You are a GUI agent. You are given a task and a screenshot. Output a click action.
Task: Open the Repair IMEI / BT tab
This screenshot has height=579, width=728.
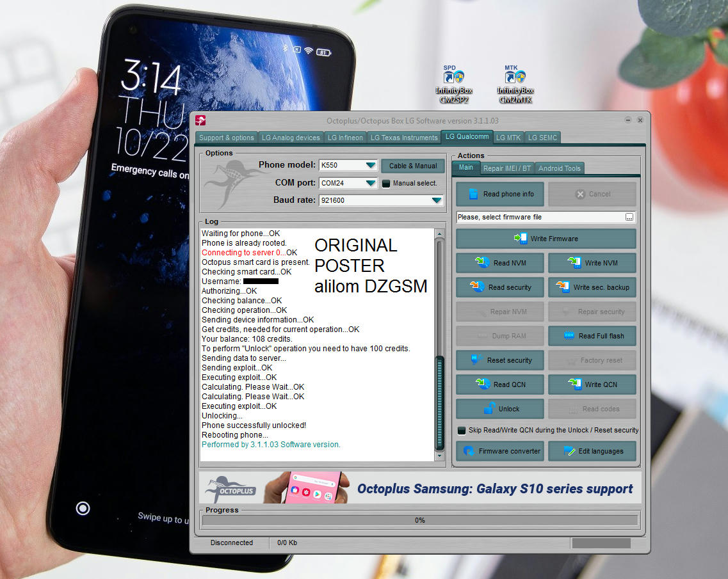point(507,168)
